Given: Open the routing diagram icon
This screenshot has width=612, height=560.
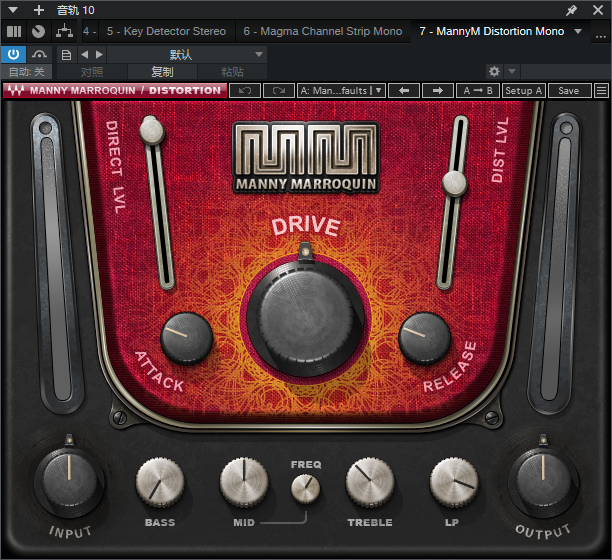Looking at the screenshot, I should (64, 31).
